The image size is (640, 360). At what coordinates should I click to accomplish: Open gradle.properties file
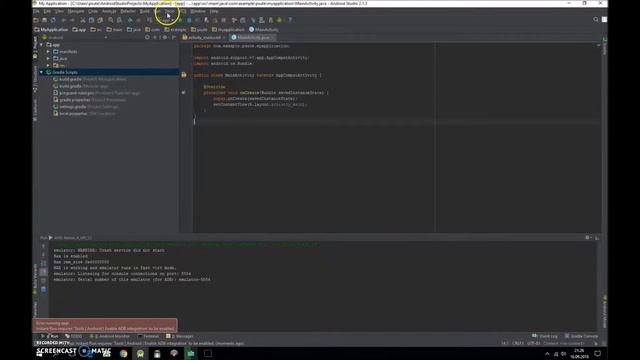pos(89,100)
